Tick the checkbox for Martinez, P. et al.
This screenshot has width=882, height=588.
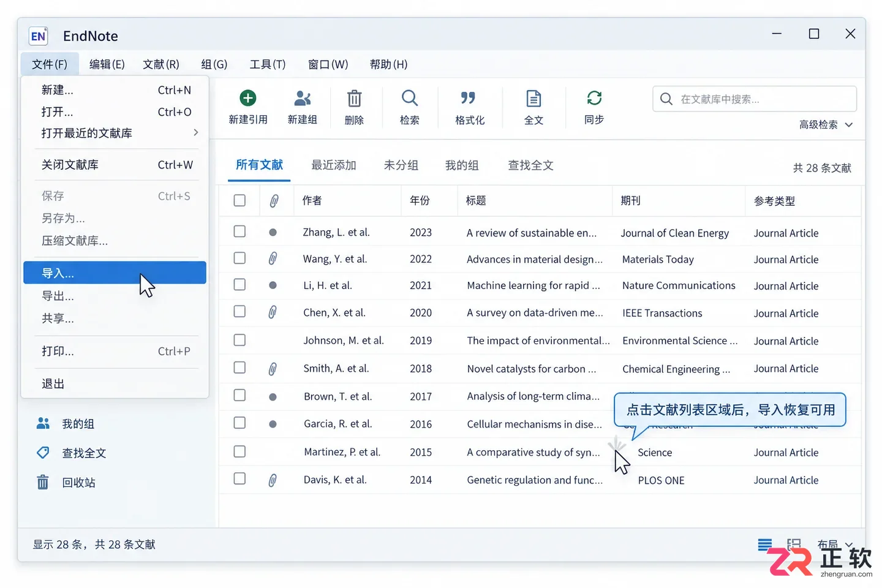click(239, 451)
